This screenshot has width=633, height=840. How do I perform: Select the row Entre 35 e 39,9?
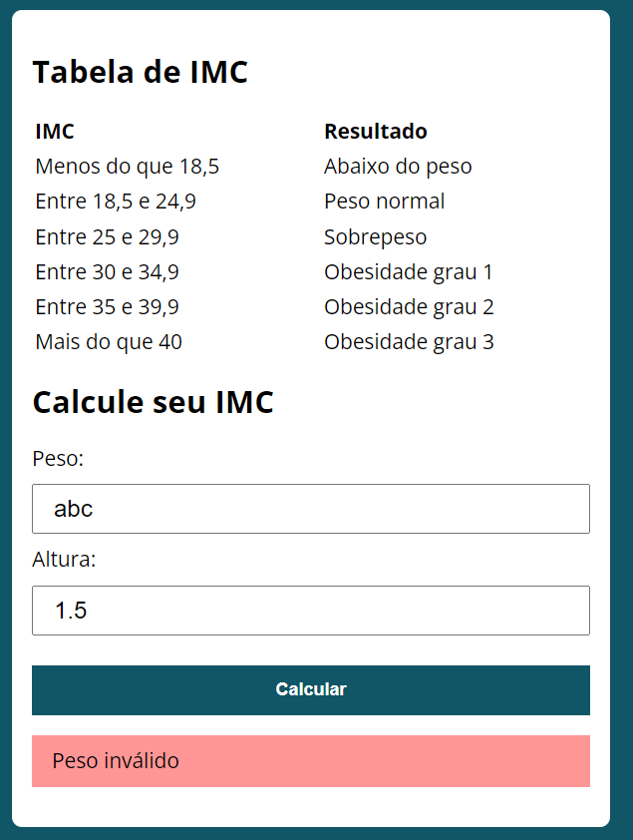click(106, 306)
